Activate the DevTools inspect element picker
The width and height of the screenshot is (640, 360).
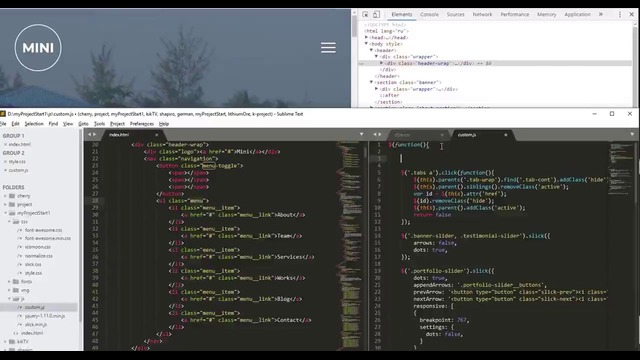point(365,14)
